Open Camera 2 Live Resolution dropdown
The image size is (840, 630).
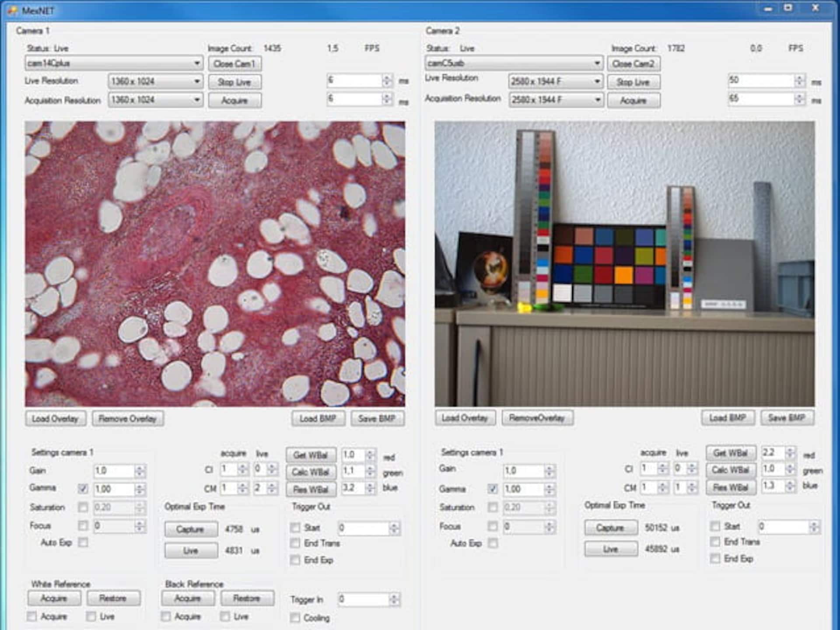coord(556,81)
